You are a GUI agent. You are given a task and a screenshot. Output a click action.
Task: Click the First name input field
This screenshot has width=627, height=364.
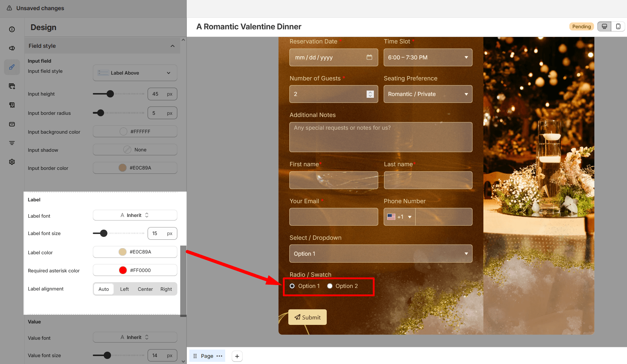point(334,180)
